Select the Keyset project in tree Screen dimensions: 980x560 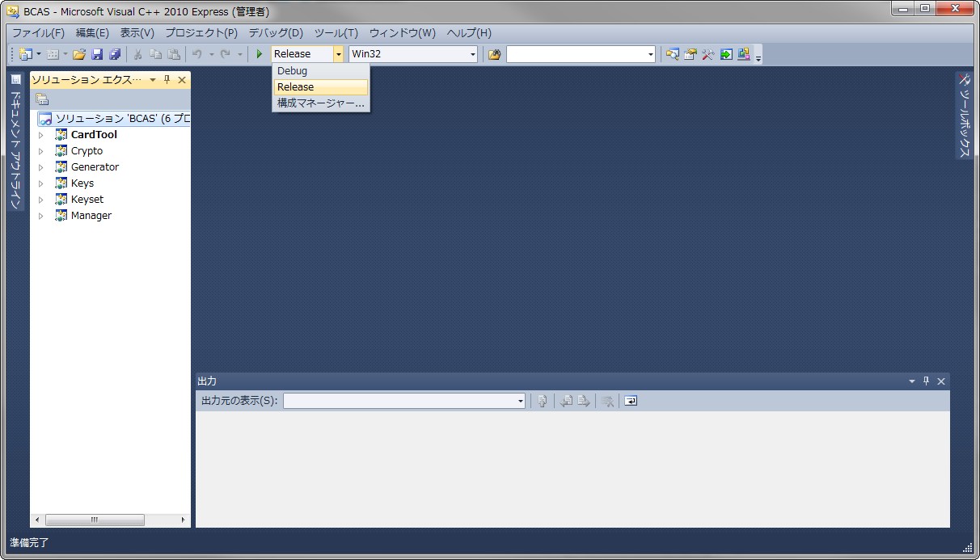tap(87, 200)
